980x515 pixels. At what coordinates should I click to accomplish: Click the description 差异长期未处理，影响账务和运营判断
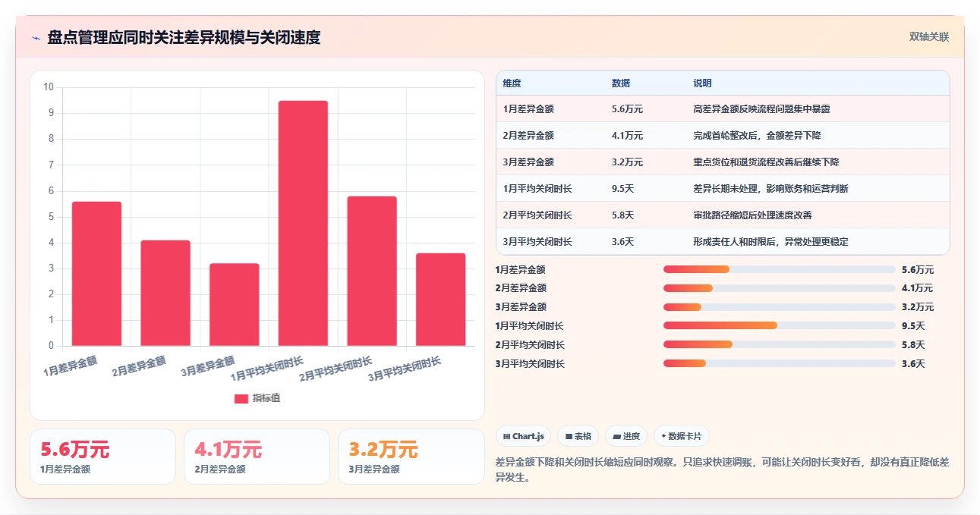pos(770,189)
